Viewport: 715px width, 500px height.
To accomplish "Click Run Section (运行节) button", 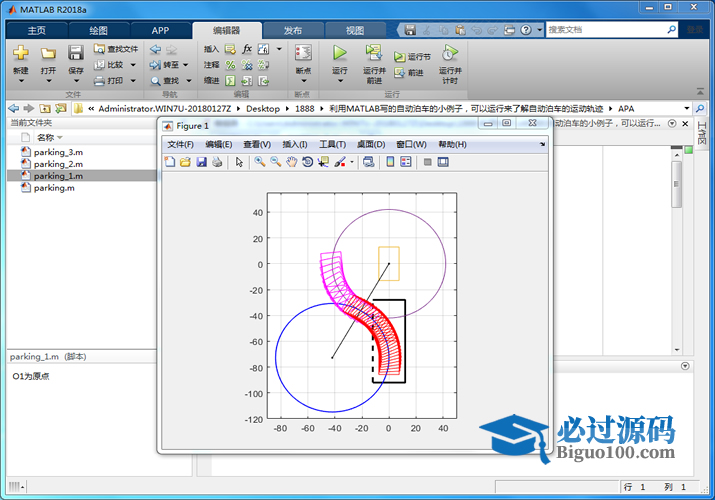I will [x=412, y=57].
